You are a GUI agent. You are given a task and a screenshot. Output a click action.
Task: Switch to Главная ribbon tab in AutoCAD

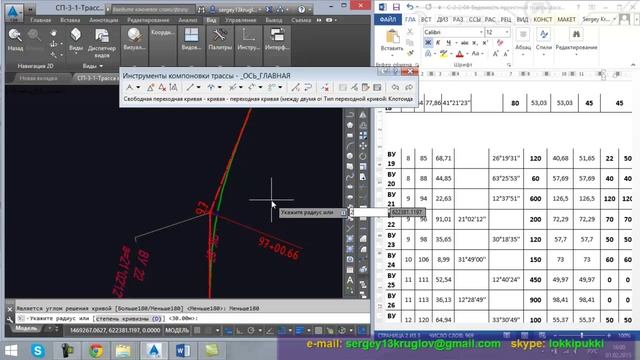(x=41, y=20)
